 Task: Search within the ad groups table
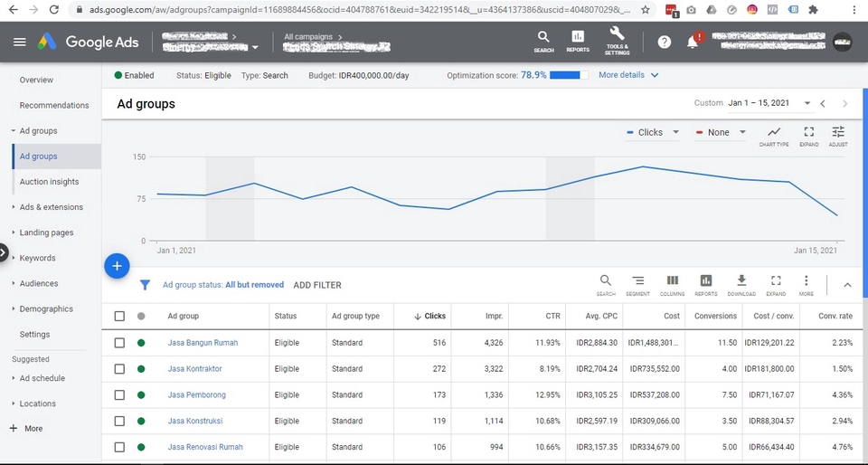606,286
